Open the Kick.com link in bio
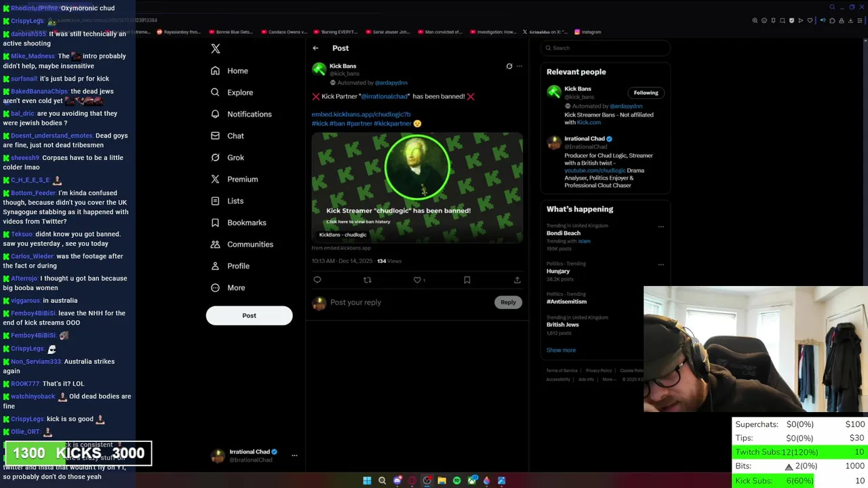 pyautogui.click(x=589, y=123)
